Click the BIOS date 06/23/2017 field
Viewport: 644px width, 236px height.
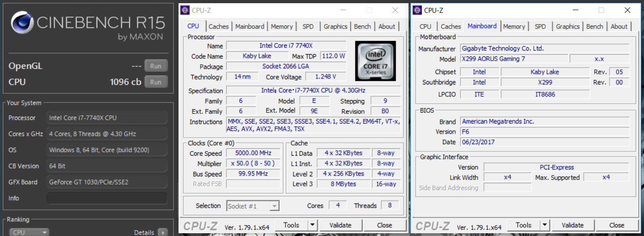[x=544, y=142]
